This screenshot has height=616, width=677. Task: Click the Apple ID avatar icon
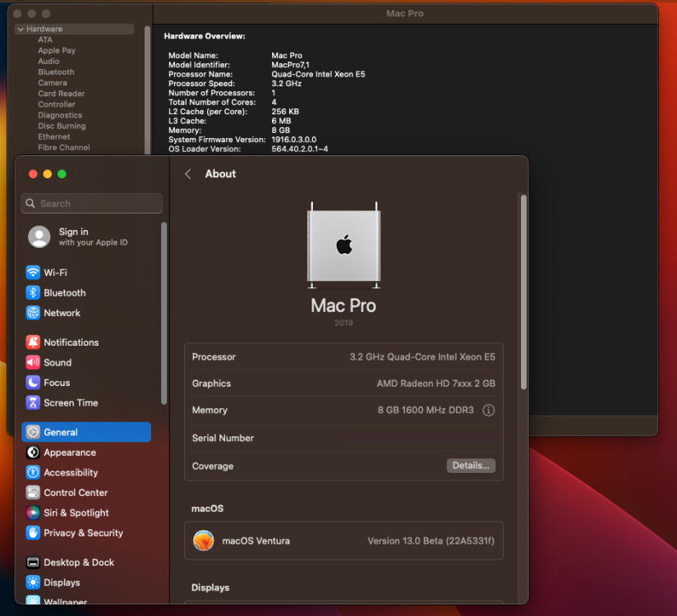pyautogui.click(x=39, y=237)
